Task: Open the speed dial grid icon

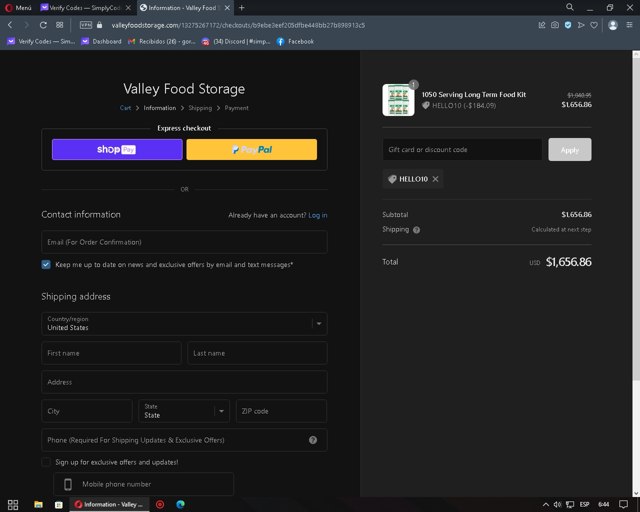Action: (60, 25)
